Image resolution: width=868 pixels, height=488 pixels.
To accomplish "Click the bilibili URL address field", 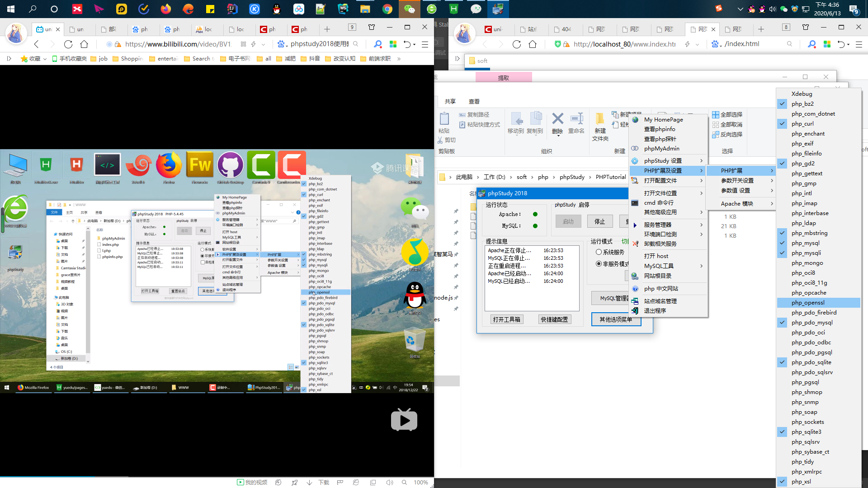I will pos(178,44).
